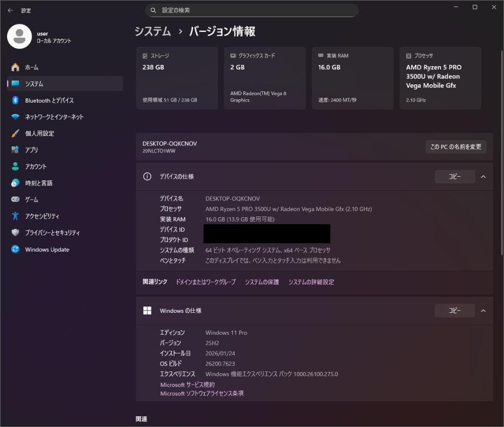Open the 時刻と言語 icon
This screenshot has height=427, width=504.
pos(16,183)
